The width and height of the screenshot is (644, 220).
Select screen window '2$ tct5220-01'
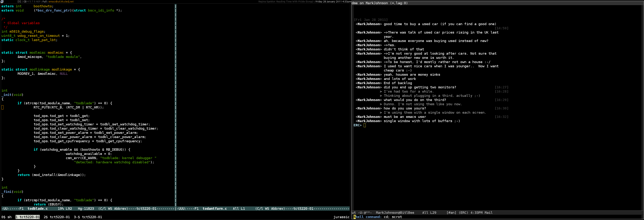pos(57,217)
